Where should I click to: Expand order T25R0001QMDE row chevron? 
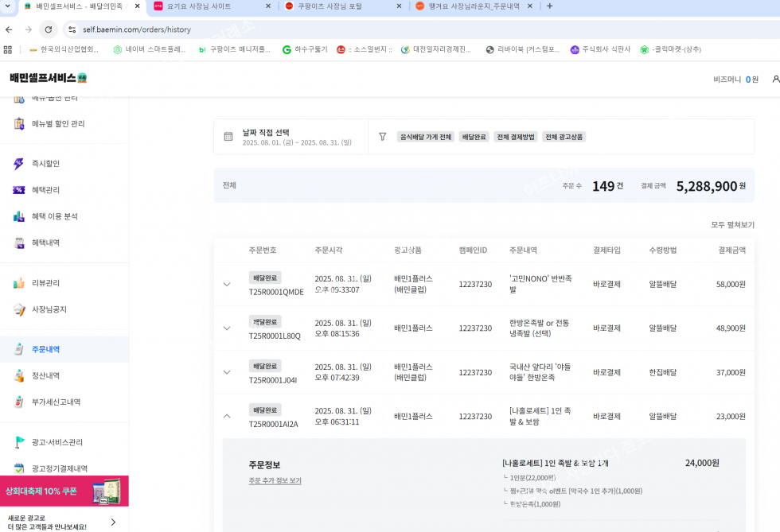click(227, 285)
